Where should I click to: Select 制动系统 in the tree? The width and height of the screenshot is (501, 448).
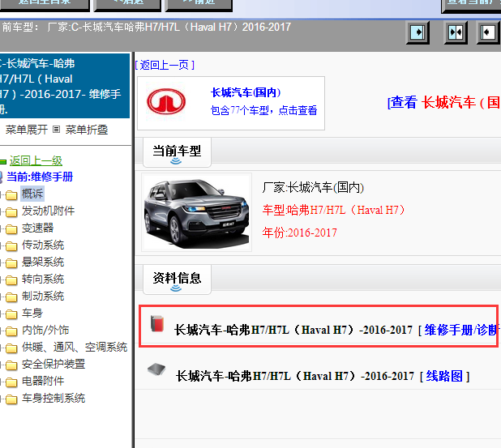(x=43, y=296)
